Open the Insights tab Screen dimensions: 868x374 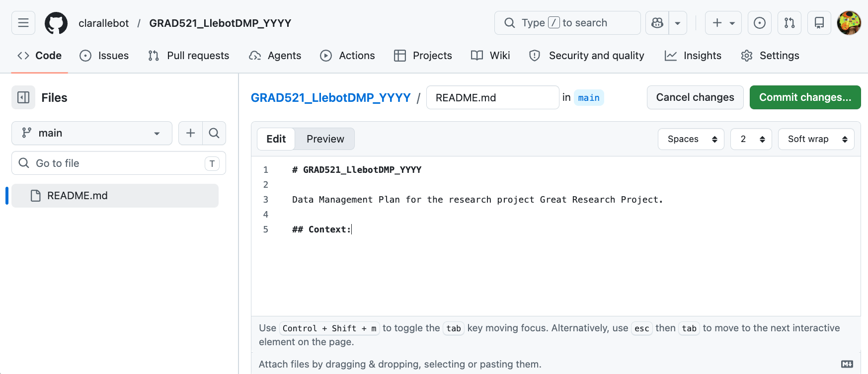(693, 56)
